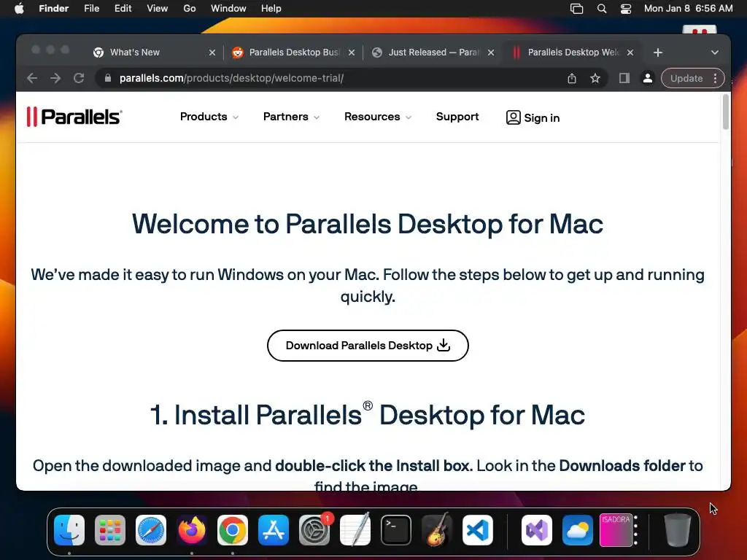747x560 pixels.
Task: Open Control Center in menu bar
Action: (x=625, y=9)
